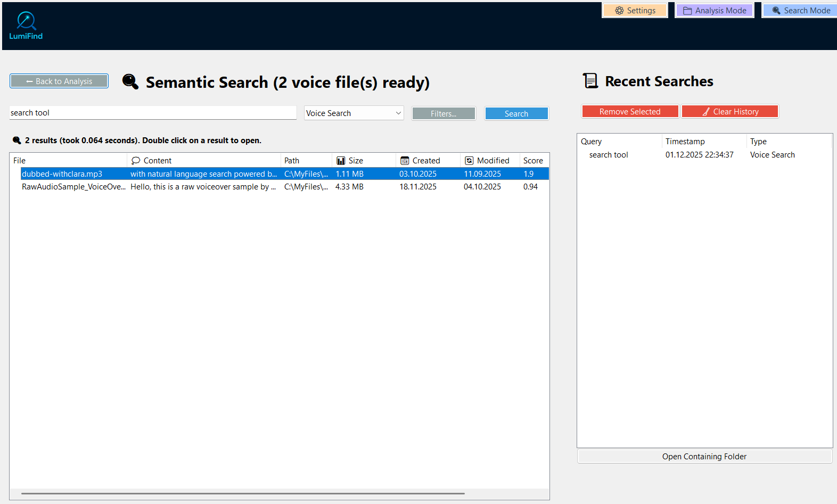Screen dimensions: 837x504
Task: Click the 18.11.2025 created date cell
Action: 418,187
